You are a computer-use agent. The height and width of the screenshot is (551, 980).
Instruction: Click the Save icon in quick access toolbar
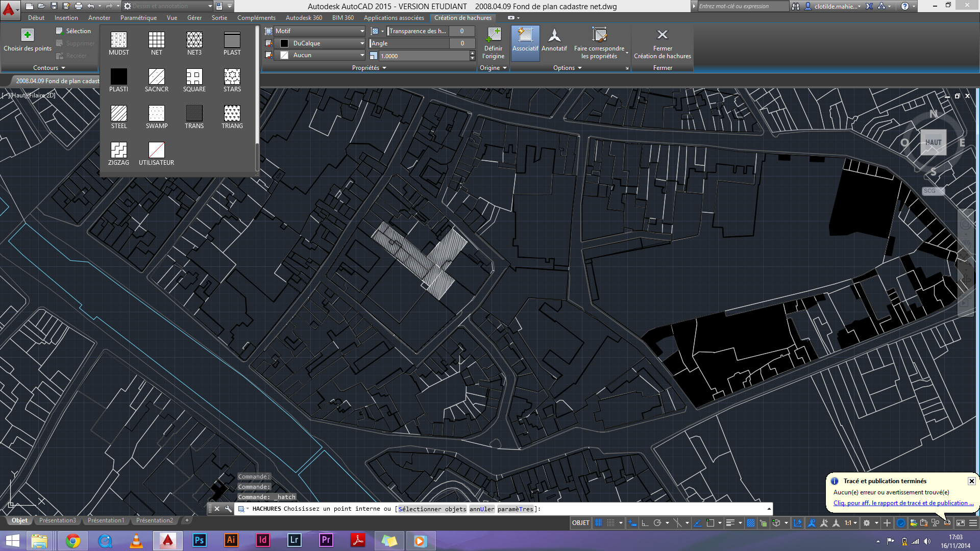[x=54, y=6]
